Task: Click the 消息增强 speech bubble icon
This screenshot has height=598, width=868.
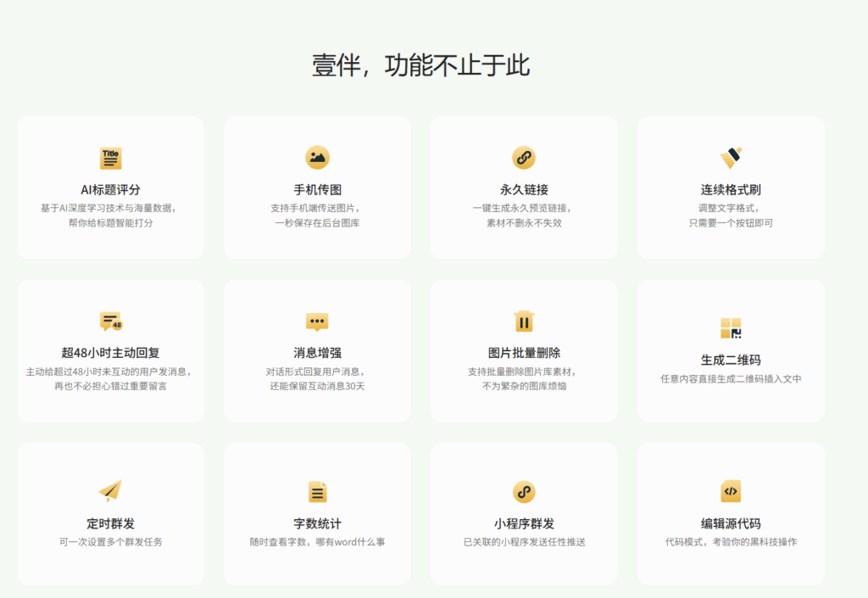Action: click(x=317, y=321)
